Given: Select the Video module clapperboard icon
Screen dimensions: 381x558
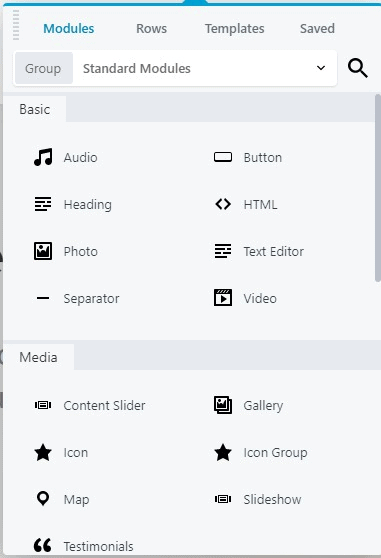Looking at the screenshot, I should coord(223,298).
